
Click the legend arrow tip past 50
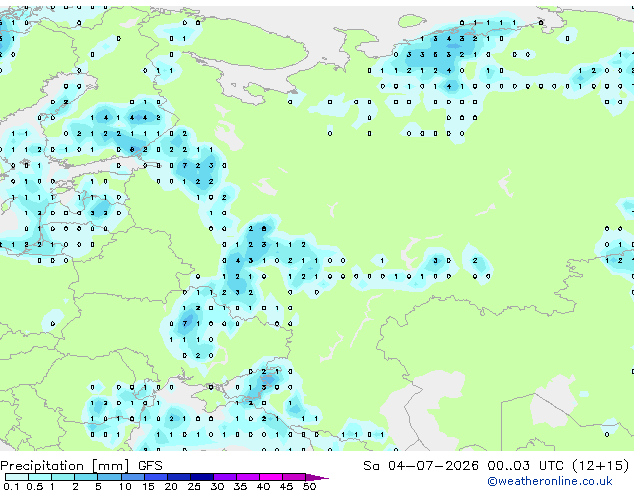318,477
